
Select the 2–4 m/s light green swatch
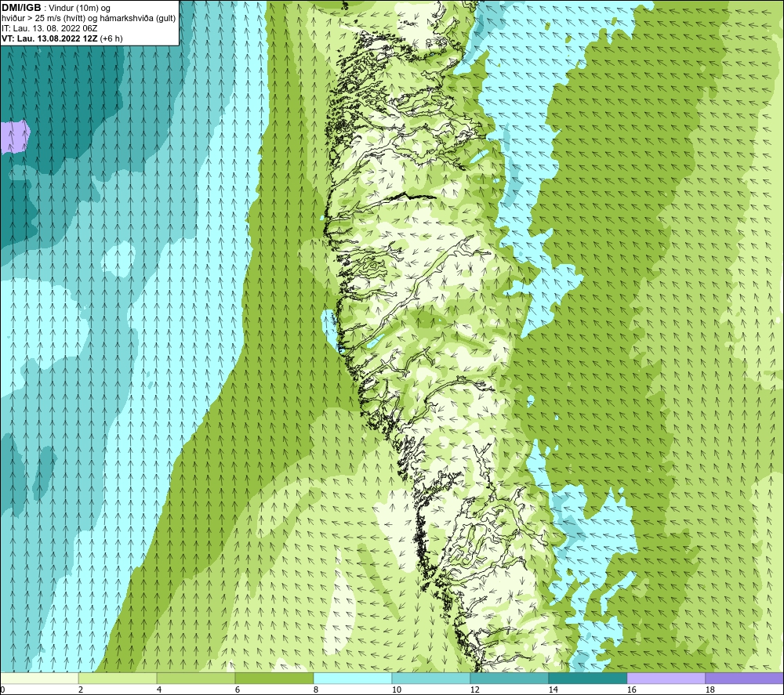[118, 678]
